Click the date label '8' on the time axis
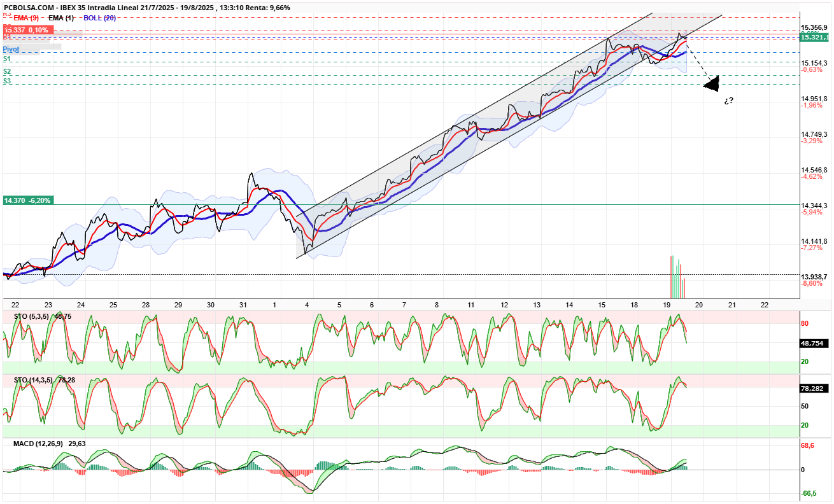 pyautogui.click(x=437, y=305)
